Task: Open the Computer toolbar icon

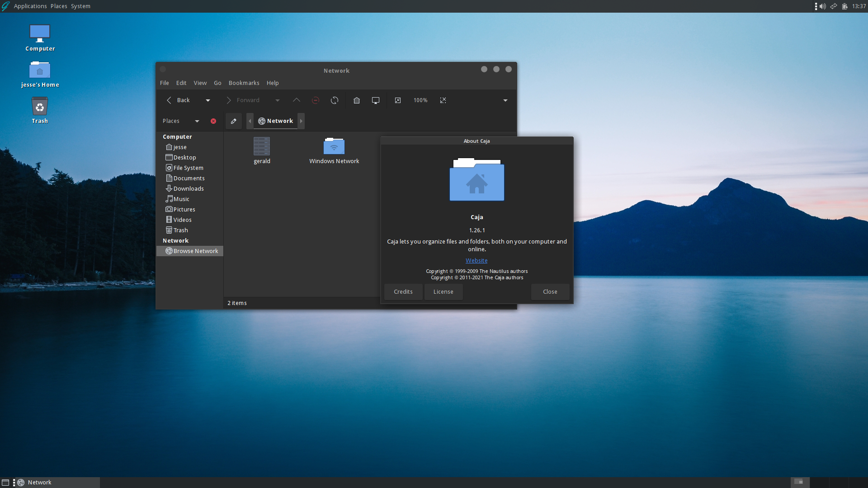Action: [x=376, y=100]
